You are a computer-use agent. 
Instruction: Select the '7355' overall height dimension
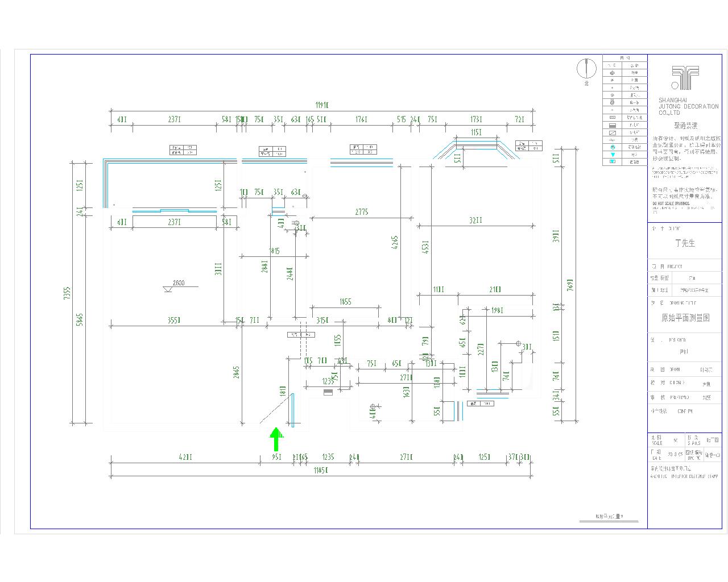coord(67,293)
